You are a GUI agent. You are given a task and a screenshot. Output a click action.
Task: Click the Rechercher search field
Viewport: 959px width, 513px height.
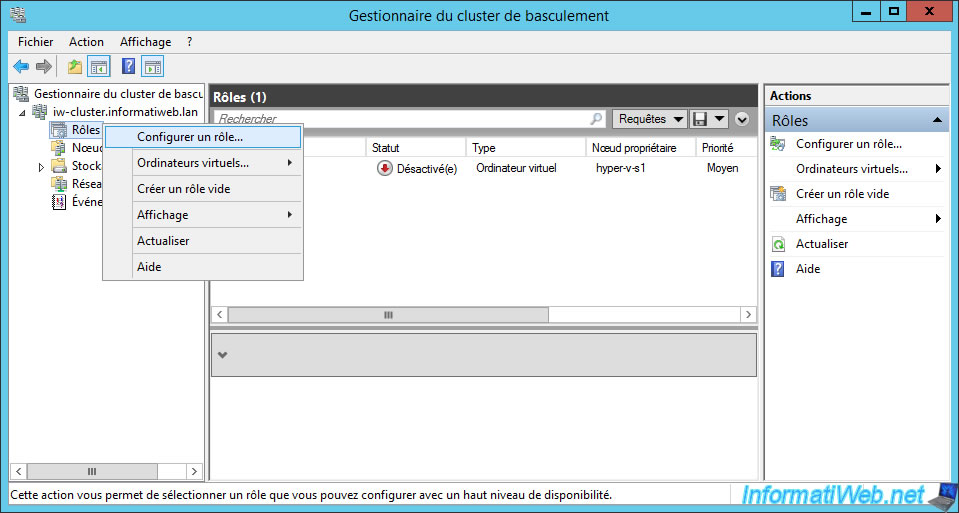pos(400,119)
